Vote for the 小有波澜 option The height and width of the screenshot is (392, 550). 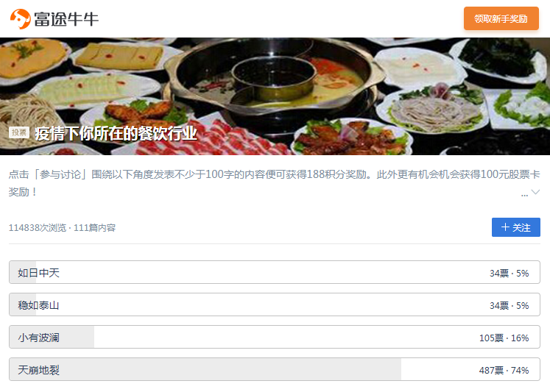[275, 337]
